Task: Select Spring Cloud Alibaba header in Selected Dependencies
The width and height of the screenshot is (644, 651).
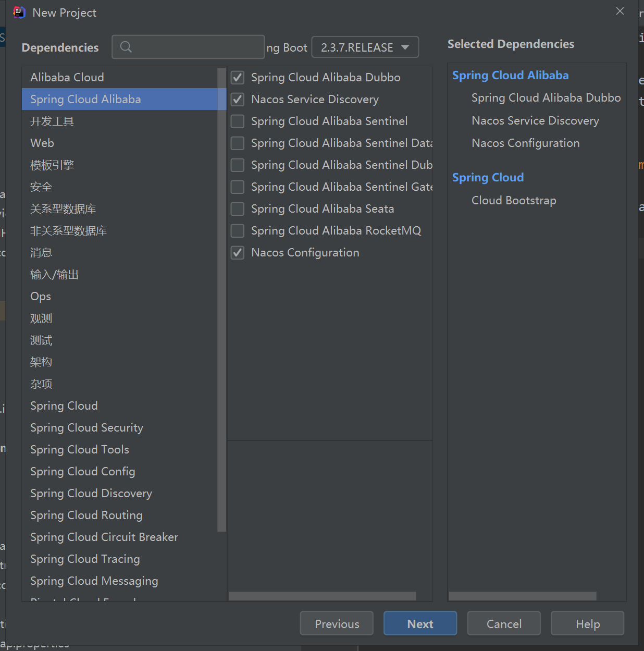Action: coord(510,76)
